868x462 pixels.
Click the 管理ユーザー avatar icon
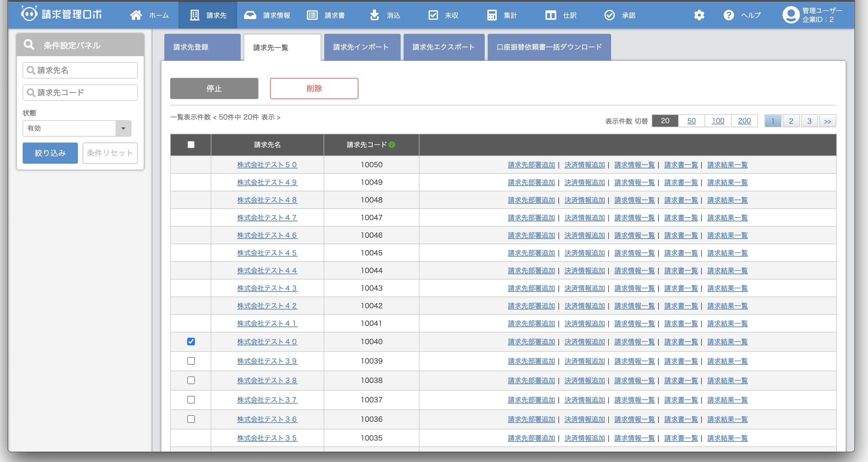(x=790, y=15)
